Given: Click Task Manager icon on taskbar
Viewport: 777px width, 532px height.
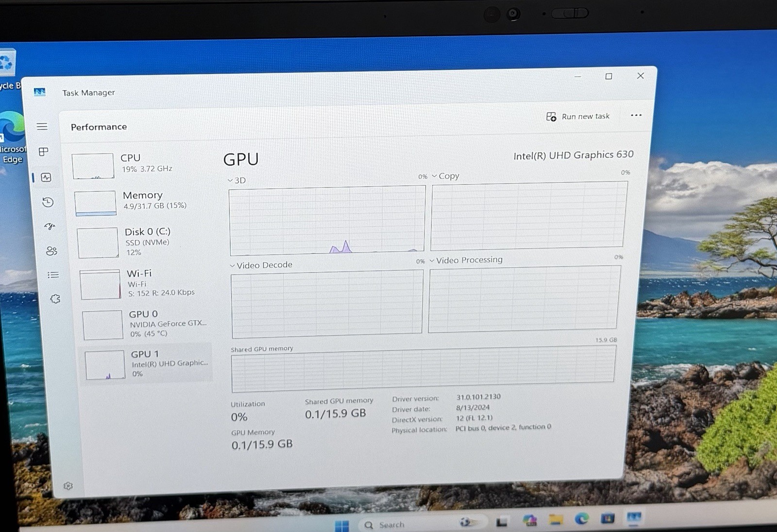Looking at the screenshot, I should click(x=634, y=518).
